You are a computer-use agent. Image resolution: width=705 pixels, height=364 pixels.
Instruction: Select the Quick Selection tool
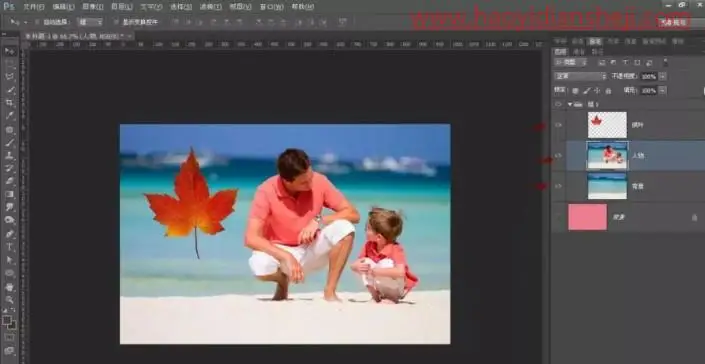(x=9, y=90)
